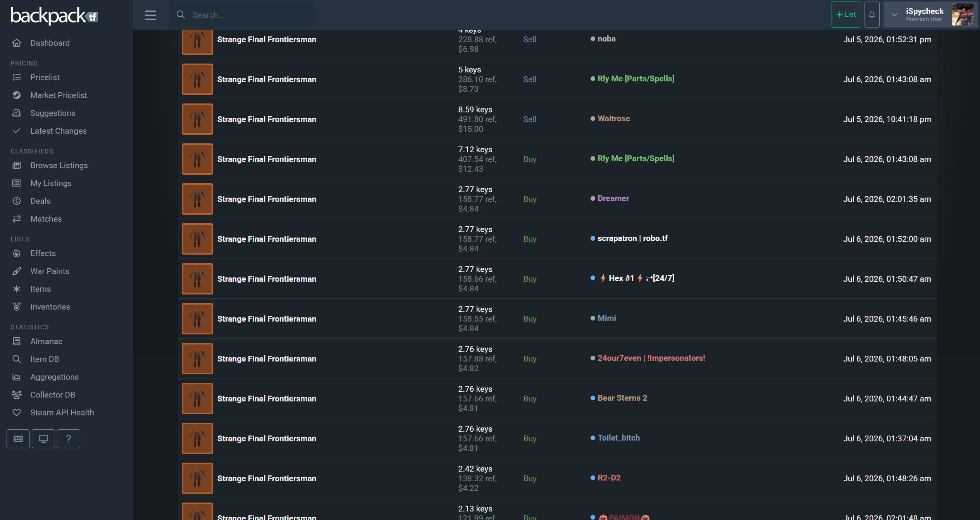Click the Inventories medal icon

(17, 307)
